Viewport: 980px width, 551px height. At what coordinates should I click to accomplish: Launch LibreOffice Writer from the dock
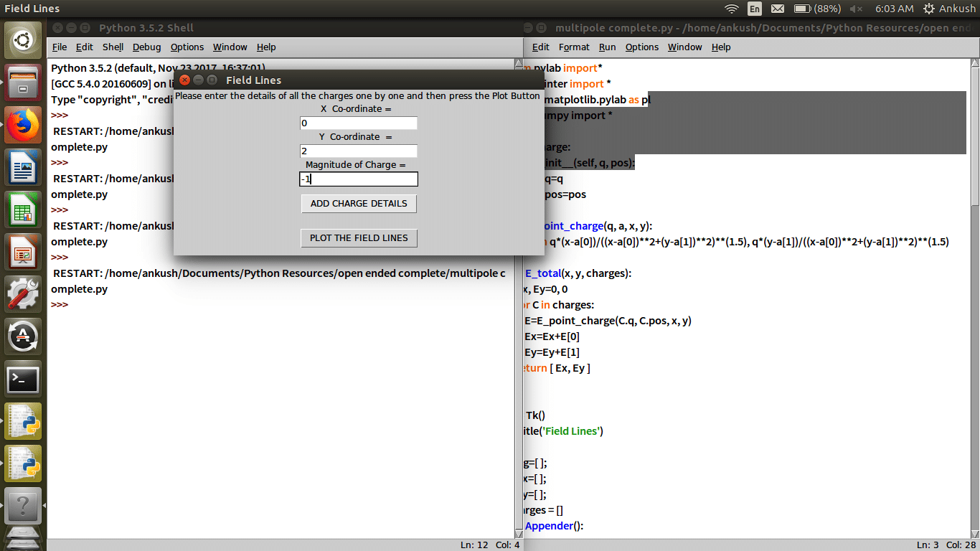23,169
